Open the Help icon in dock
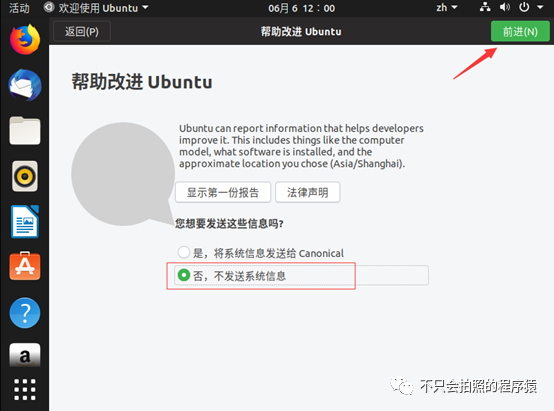This screenshot has height=411, width=554. 25,313
